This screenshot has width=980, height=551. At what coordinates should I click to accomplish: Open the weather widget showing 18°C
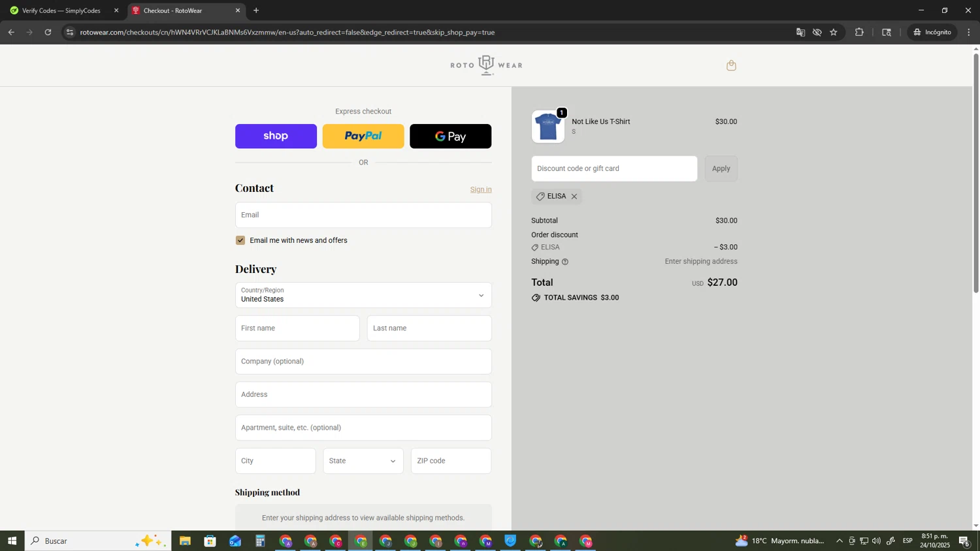[780, 541]
